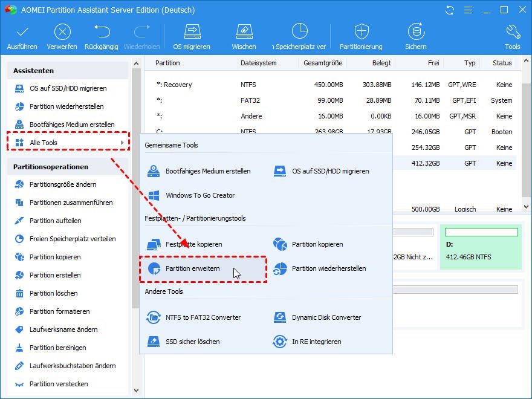The height and width of the screenshot is (399, 532).
Task: Click the Partition erweitern icon in popup
Action: (154, 268)
